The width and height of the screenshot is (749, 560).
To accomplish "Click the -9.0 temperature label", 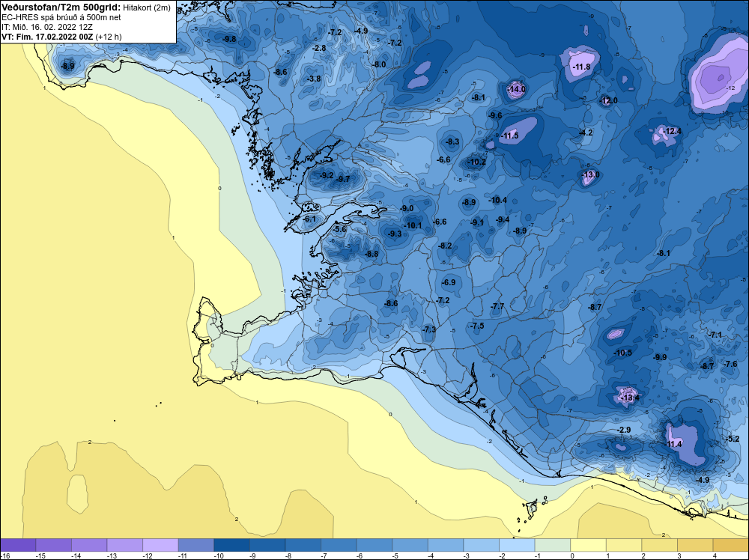I will [x=407, y=209].
